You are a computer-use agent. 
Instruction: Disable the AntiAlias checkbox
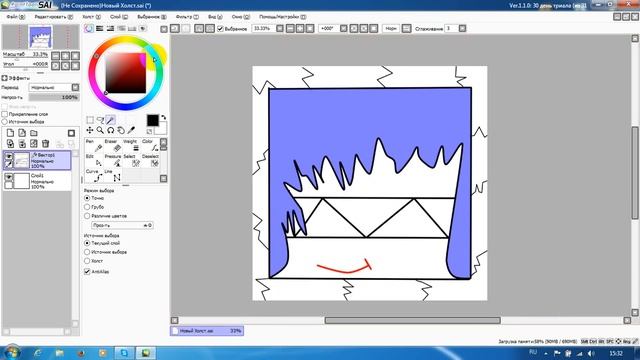(87, 271)
